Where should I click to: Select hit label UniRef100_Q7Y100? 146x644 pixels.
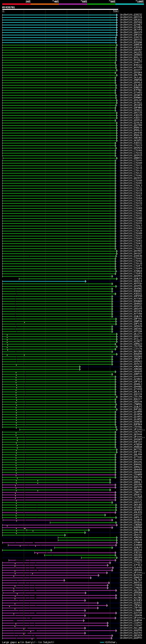(131, 457)
